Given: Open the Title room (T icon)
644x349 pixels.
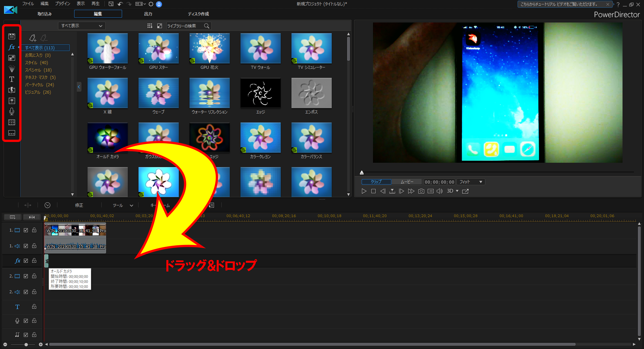Looking at the screenshot, I should coord(11,79).
